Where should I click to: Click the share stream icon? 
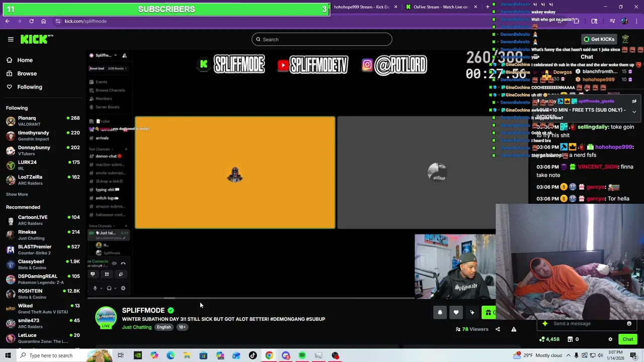point(498,329)
